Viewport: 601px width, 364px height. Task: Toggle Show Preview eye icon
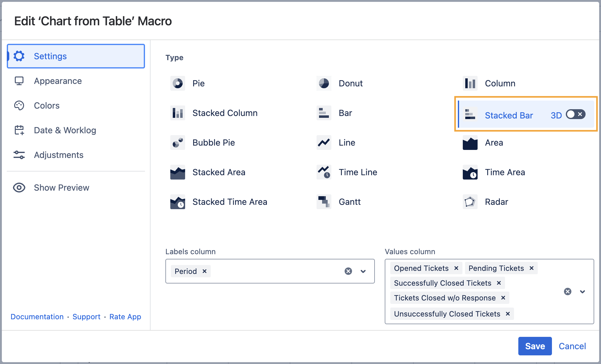(x=19, y=188)
